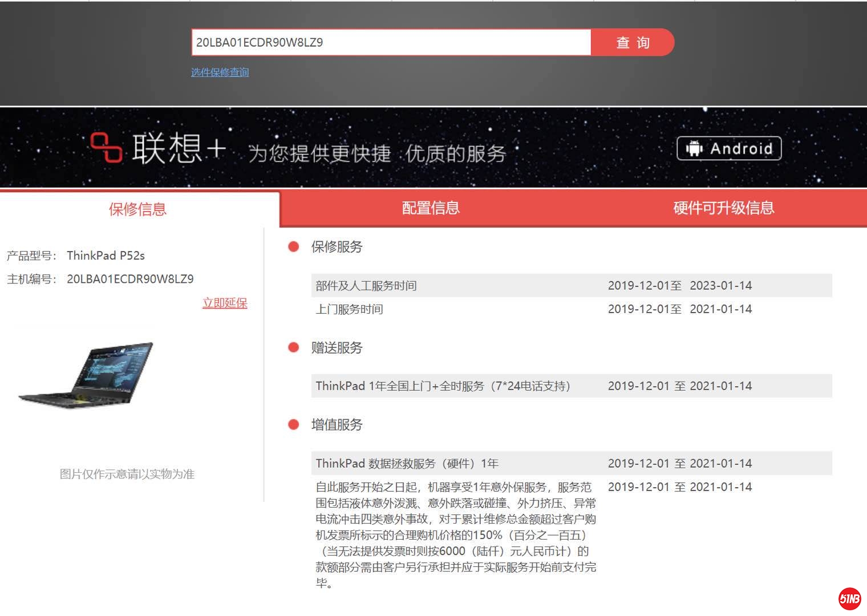Click the red bullet icon beside 保修服务
867x616 pixels.
tap(294, 246)
